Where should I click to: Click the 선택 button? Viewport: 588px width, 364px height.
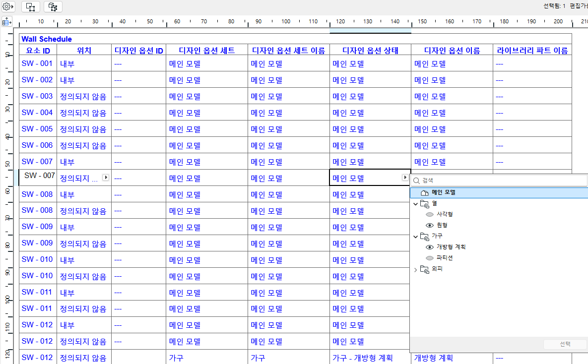(x=565, y=344)
